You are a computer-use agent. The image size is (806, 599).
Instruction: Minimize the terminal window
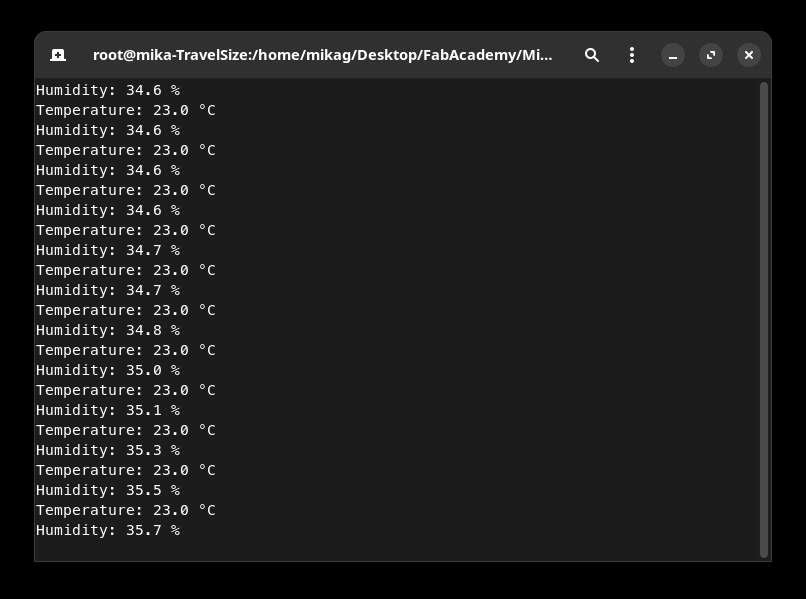[672, 55]
